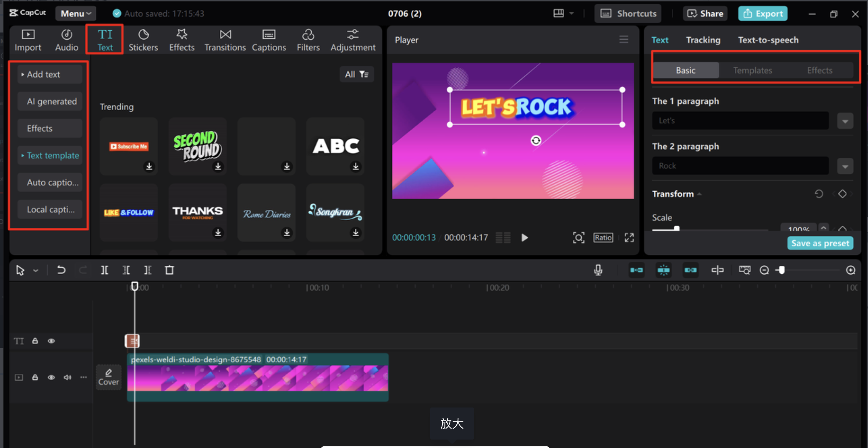Image resolution: width=868 pixels, height=448 pixels.
Task: Open the Captions panel
Action: click(x=269, y=40)
